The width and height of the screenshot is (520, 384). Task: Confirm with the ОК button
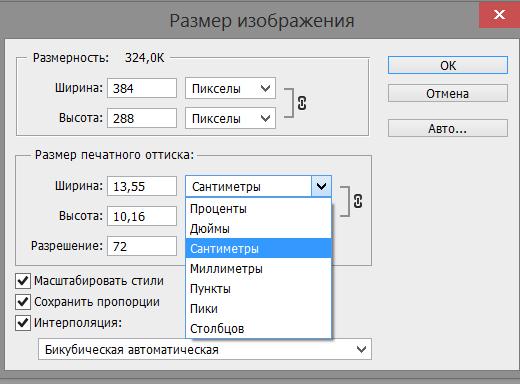[448, 65]
